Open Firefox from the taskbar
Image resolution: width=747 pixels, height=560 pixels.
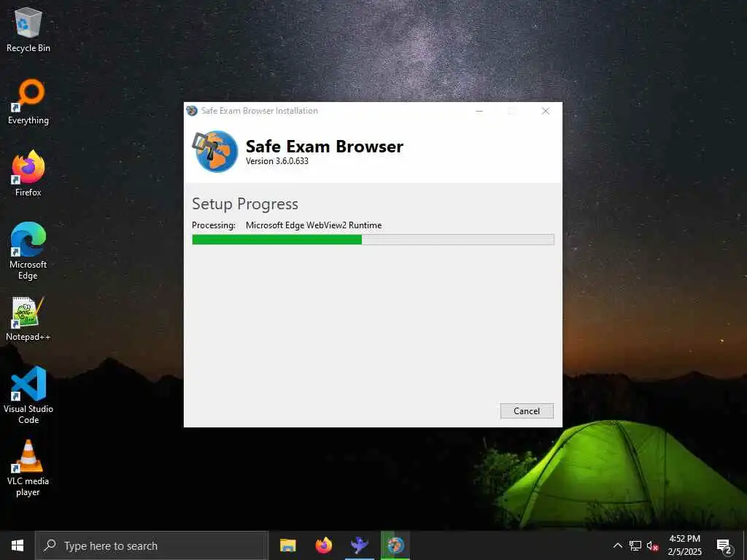324,545
